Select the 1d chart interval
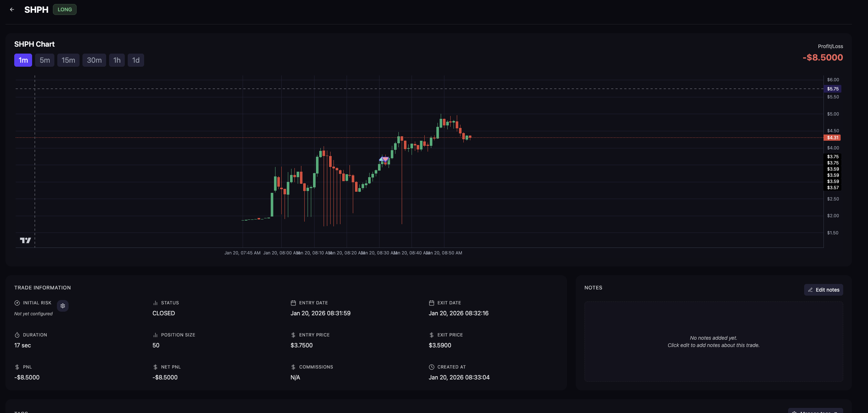 click(x=136, y=60)
